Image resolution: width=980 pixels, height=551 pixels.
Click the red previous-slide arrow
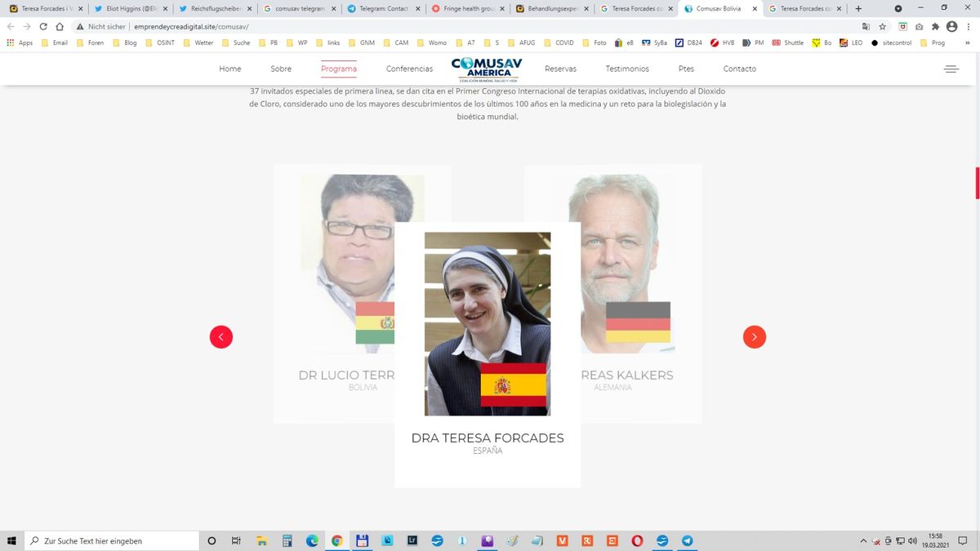point(221,337)
